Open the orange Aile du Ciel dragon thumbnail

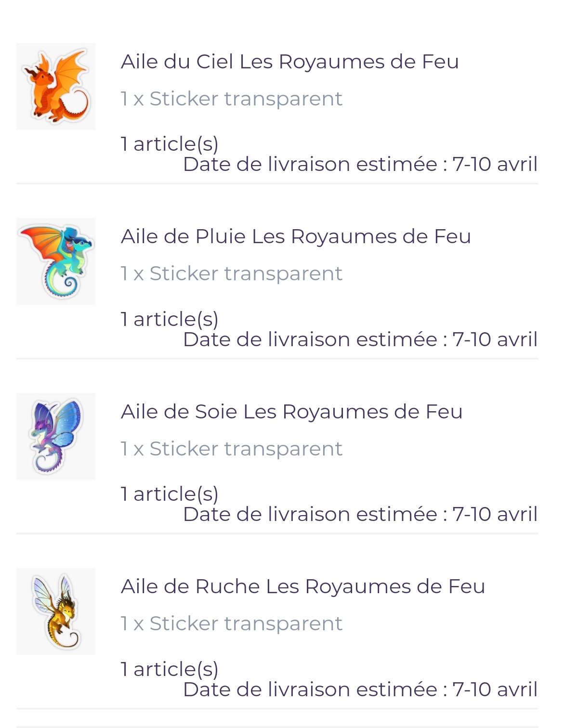pyautogui.click(x=56, y=87)
